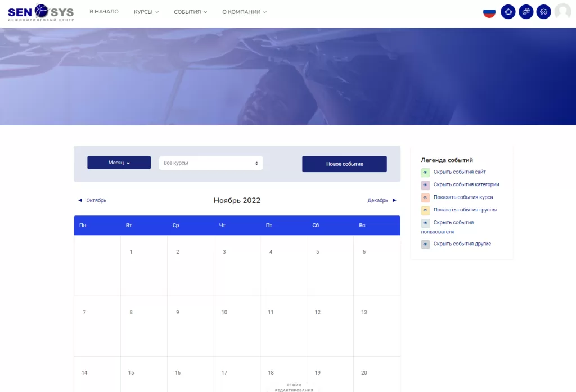Select day 1 in the calendar
Viewport: 576px width, 392px height.
click(x=130, y=251)
